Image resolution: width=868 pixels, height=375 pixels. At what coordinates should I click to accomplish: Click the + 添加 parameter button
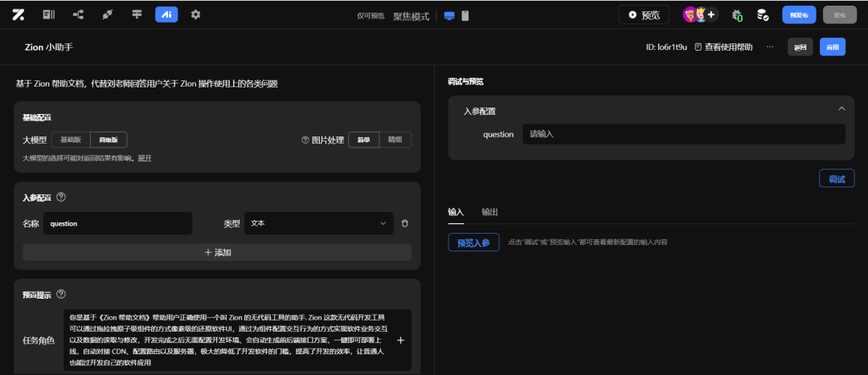[217, 252]
